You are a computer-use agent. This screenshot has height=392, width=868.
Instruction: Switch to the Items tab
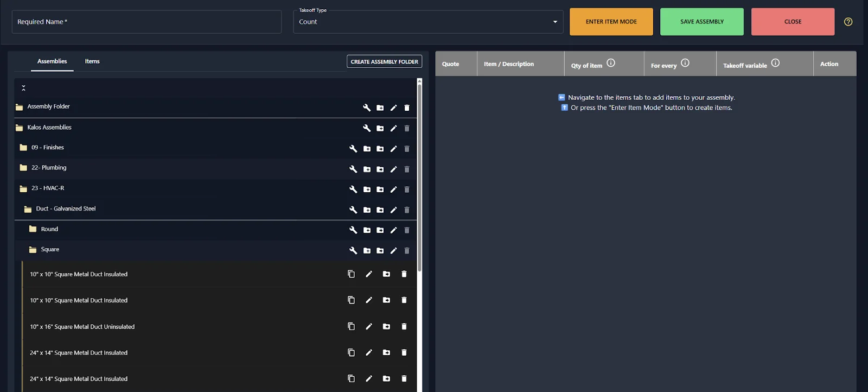[92, 61]
